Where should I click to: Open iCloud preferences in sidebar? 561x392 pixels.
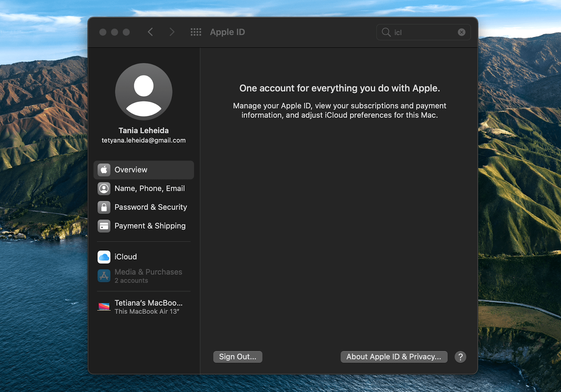tap(144, 257)
